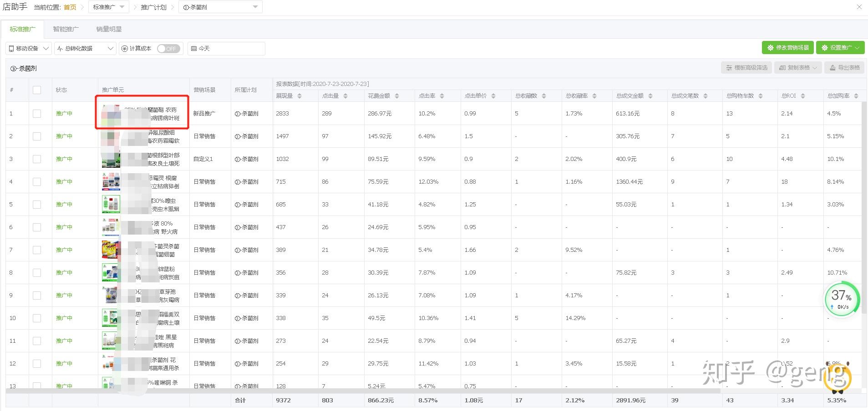Click the 37% network speed floating indicator
The width and height of the screenshot is (868, 411).
pyautogui.click(x=842, y=298)
